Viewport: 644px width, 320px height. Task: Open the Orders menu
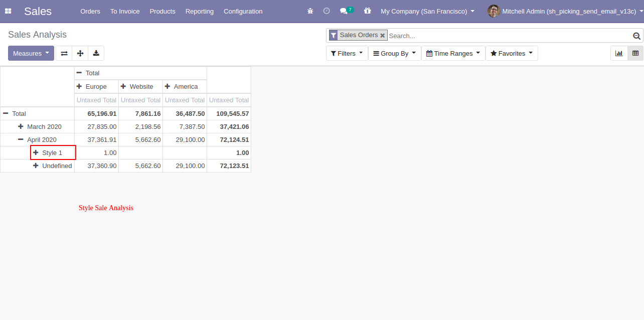pos(90,11)
